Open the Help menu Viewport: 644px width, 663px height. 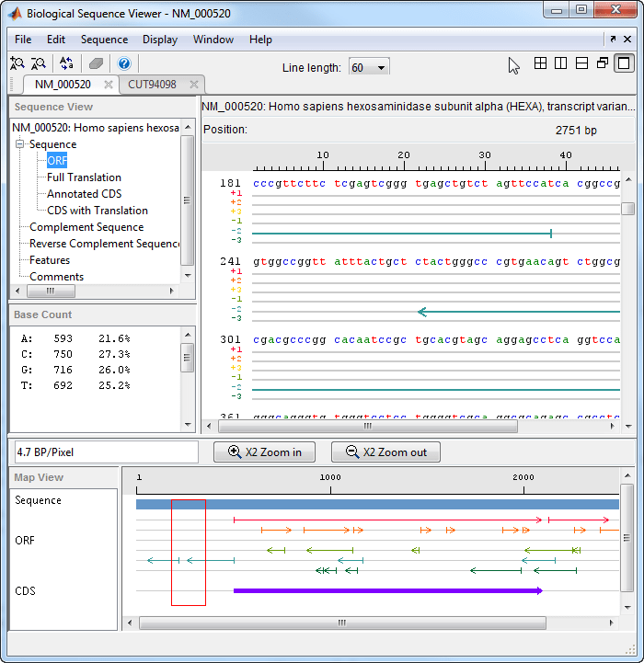260,40
